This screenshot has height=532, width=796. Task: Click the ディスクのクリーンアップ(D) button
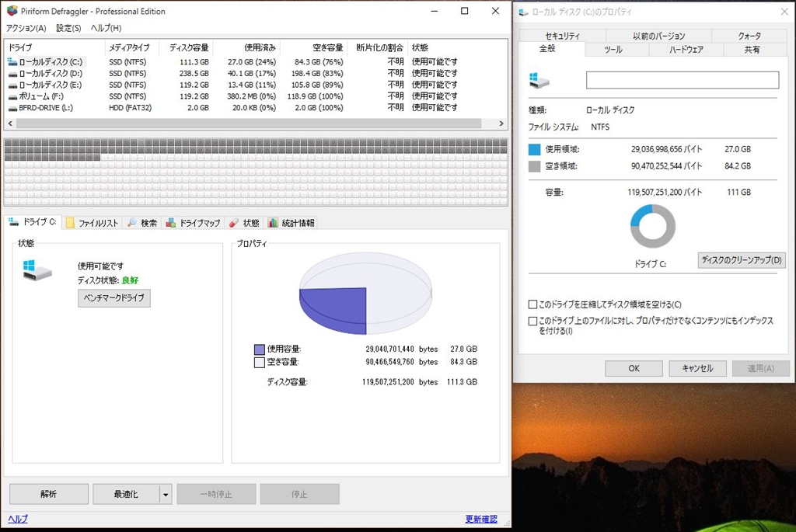tap(742, 260)
